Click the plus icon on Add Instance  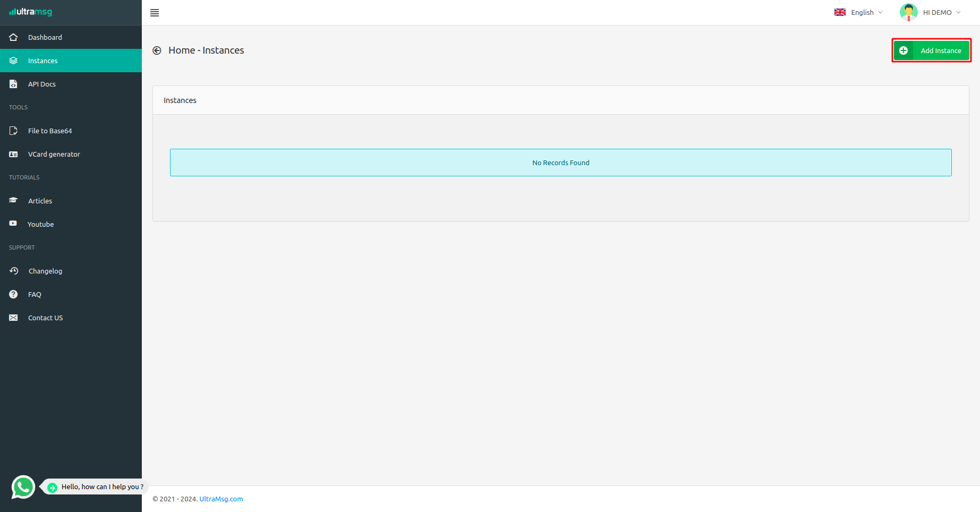904,50
